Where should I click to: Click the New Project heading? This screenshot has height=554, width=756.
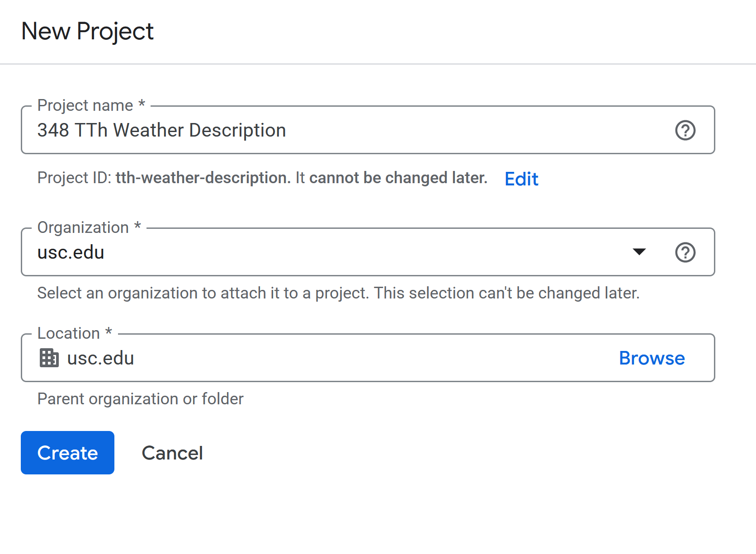click(88, 31)
